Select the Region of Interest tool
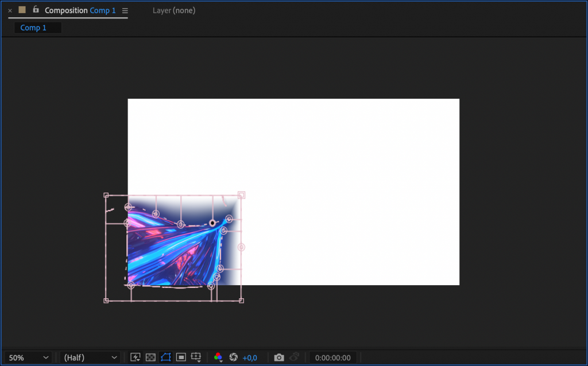 coord(180,357)
